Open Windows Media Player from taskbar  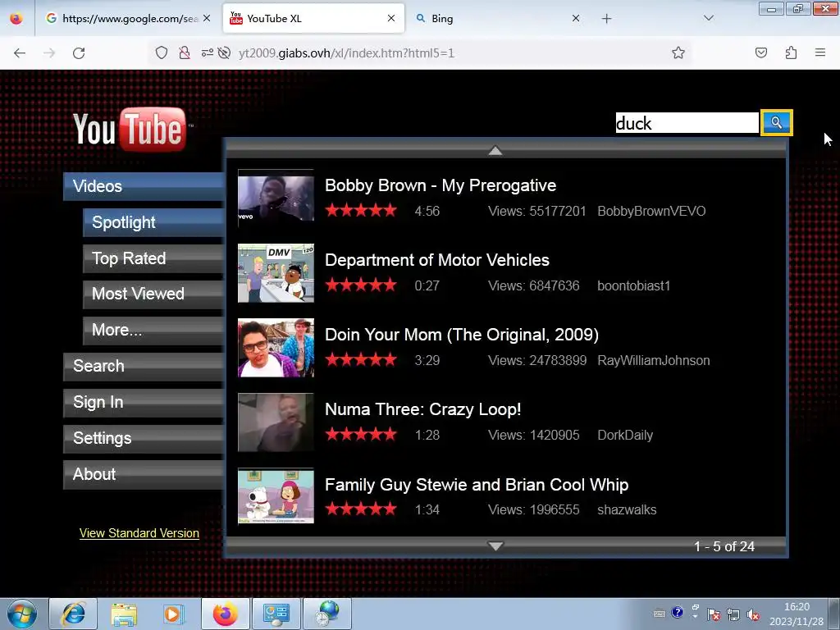[x=174, y=614]
